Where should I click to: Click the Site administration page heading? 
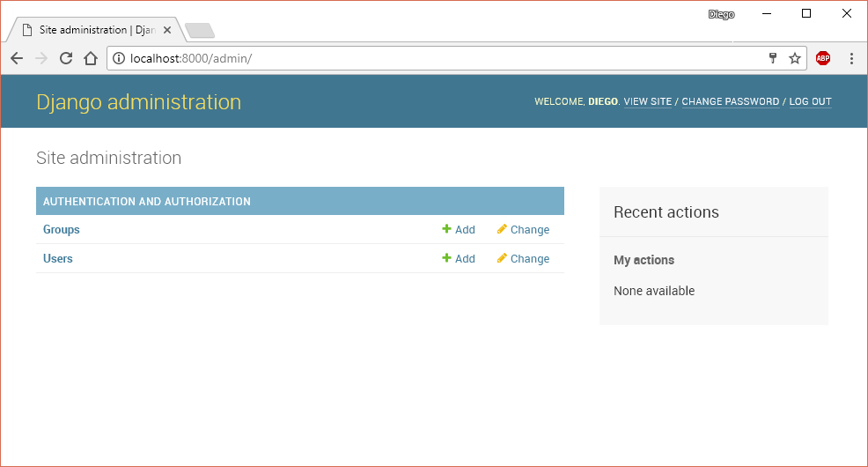pos(108,158)
